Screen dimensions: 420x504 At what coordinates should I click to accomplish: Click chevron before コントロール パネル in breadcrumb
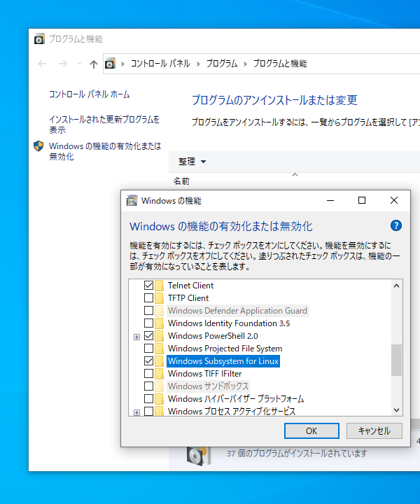click(x=122, y=64)
